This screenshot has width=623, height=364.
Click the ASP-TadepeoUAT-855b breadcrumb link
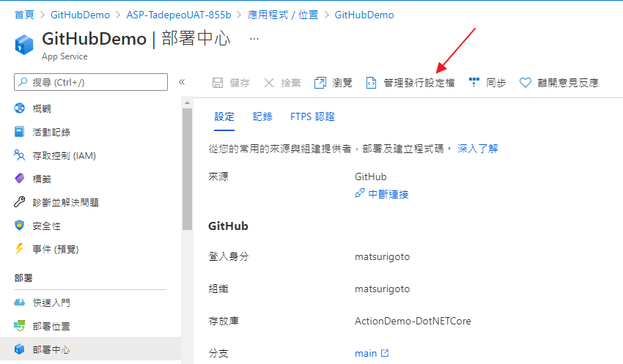[179, 15]
